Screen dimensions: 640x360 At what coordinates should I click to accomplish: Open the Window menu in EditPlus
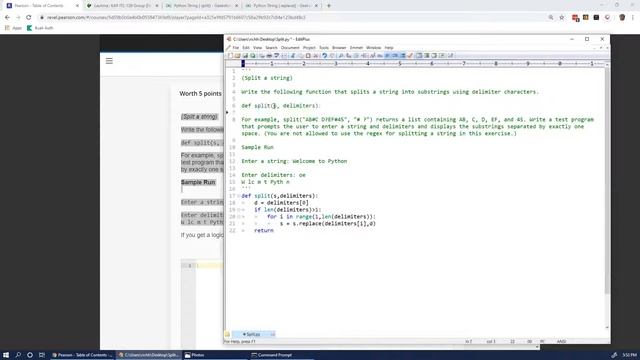373,48
